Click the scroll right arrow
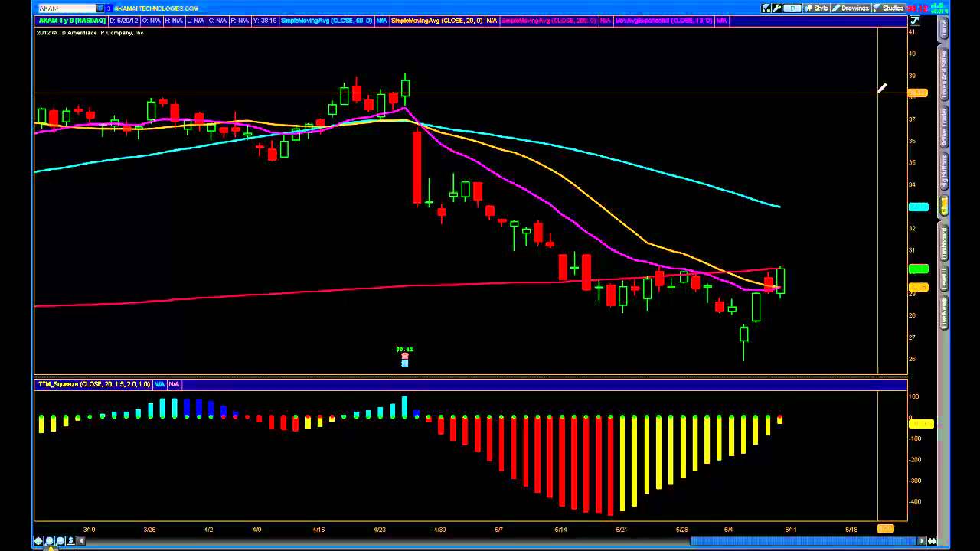Screen dimensions: 980x551 921,541
